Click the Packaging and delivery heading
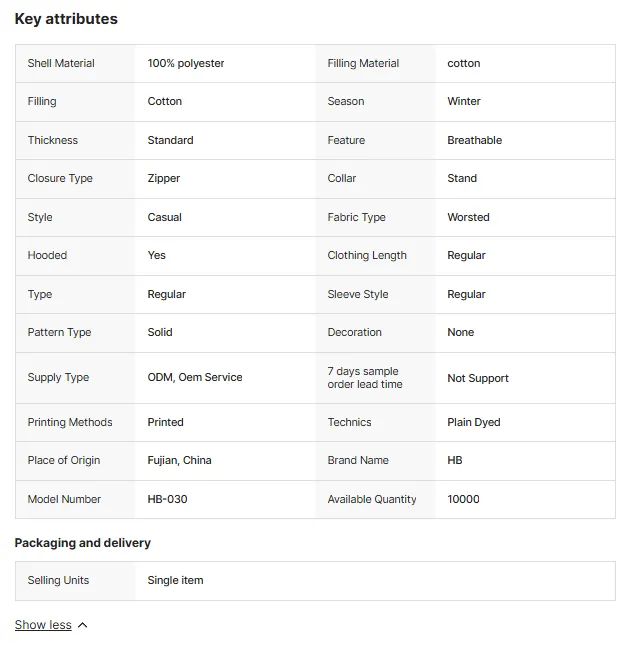 coord(83,543)
